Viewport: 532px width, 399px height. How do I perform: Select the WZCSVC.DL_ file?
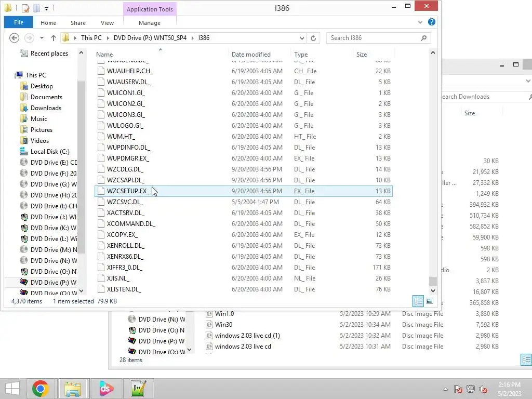coord(243,202)
